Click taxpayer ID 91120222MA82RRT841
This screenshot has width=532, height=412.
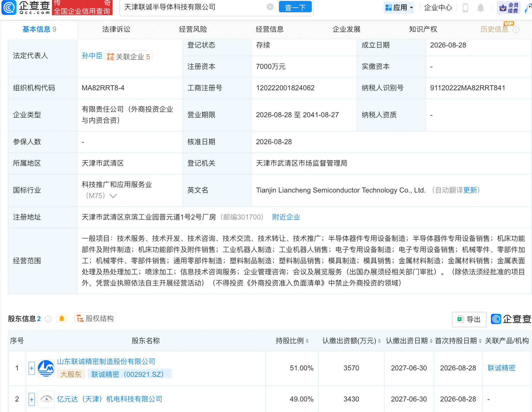pos(467,88)
